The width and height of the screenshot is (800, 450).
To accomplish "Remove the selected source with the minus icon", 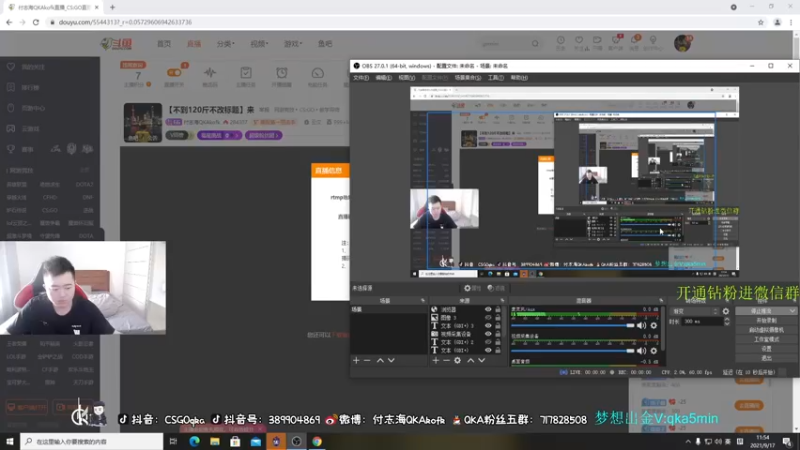I will [446, 361].
